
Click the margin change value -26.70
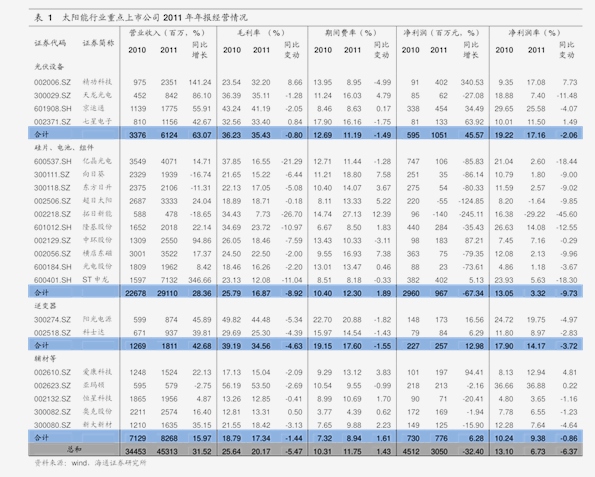tap(292, 214)
